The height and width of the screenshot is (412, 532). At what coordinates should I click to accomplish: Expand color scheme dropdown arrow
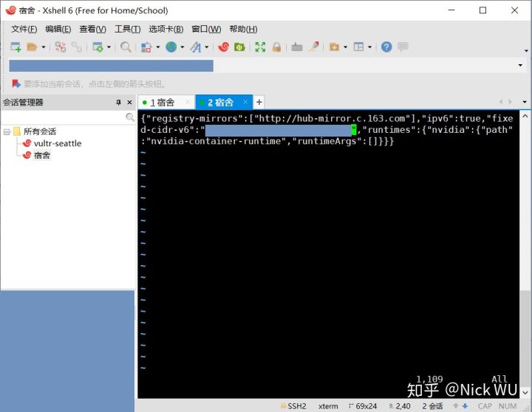pos(158,47)
